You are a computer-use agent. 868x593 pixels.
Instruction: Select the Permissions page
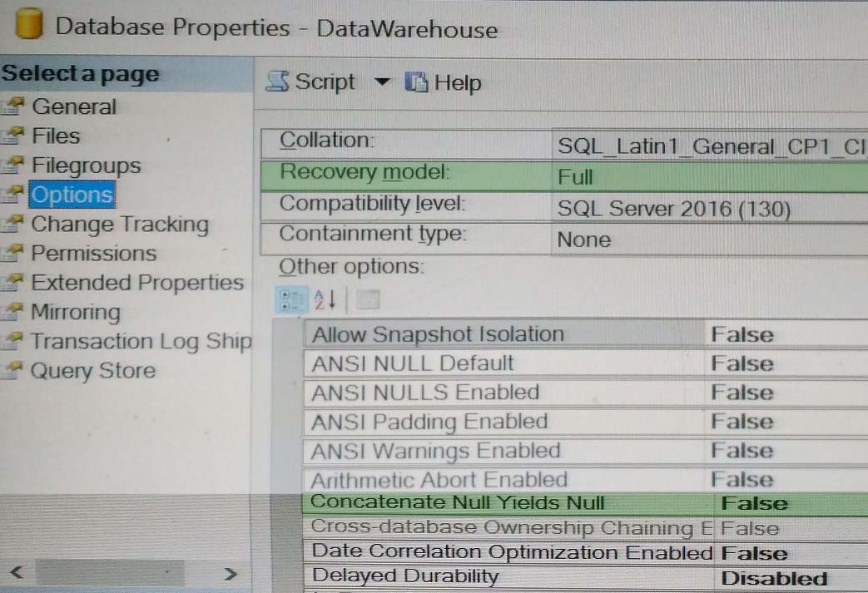[93, 253]
